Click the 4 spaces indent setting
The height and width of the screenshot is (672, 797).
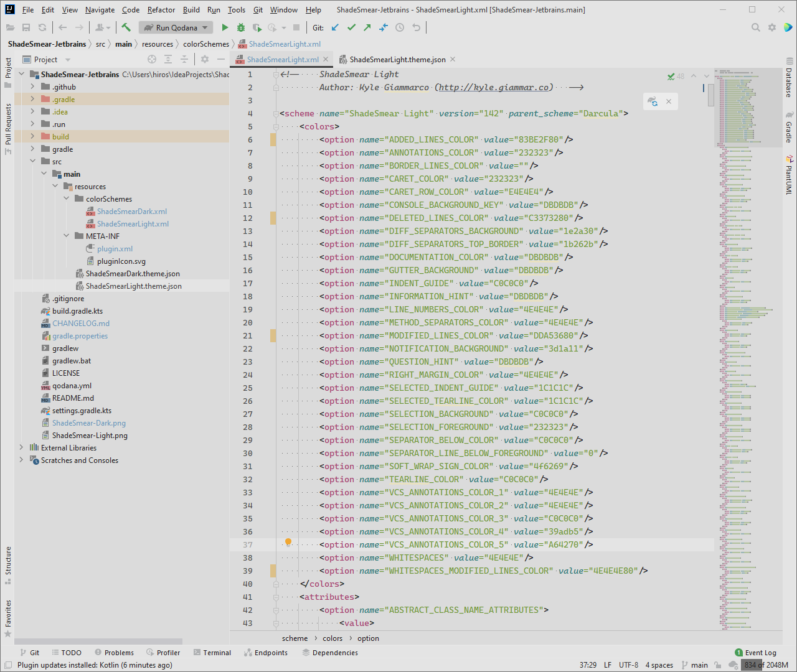tap(659, 665)
